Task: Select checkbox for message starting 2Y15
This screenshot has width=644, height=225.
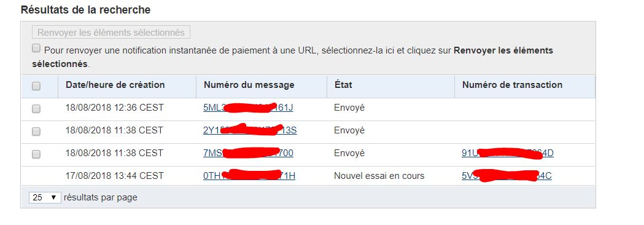Action: click(36, 131)
